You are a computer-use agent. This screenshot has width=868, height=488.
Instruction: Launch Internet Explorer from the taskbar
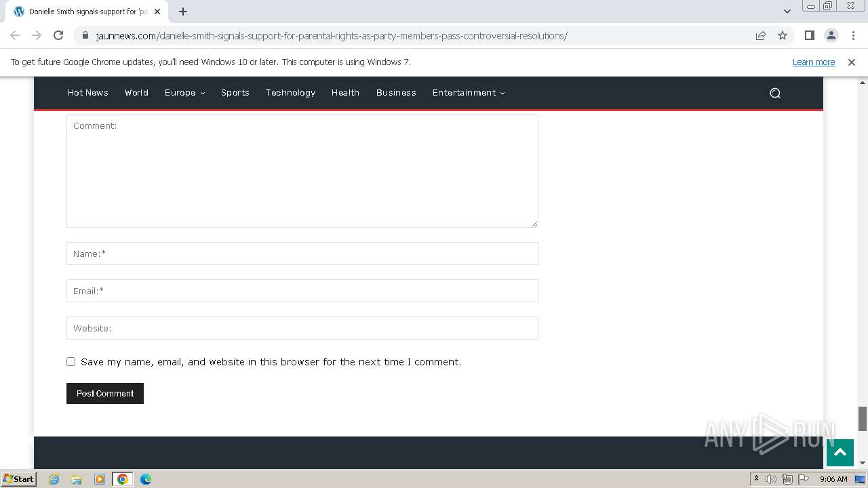tap(54, 479)
